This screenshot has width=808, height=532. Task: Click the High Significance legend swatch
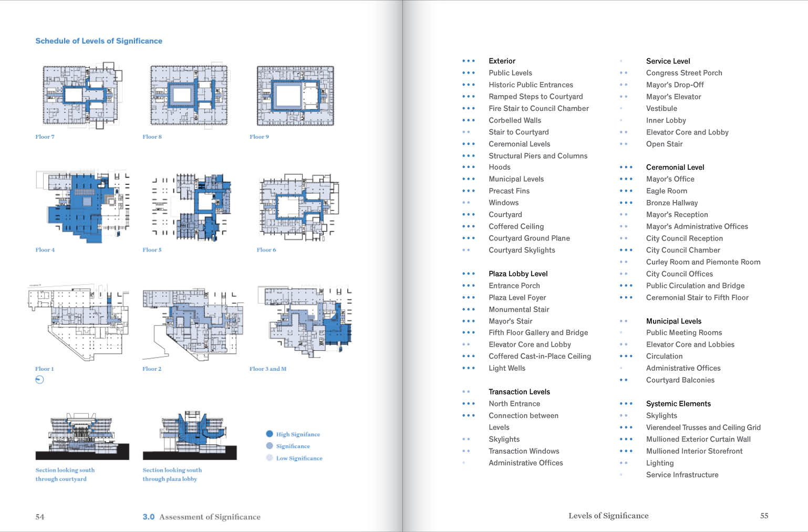tap(270, 434)
